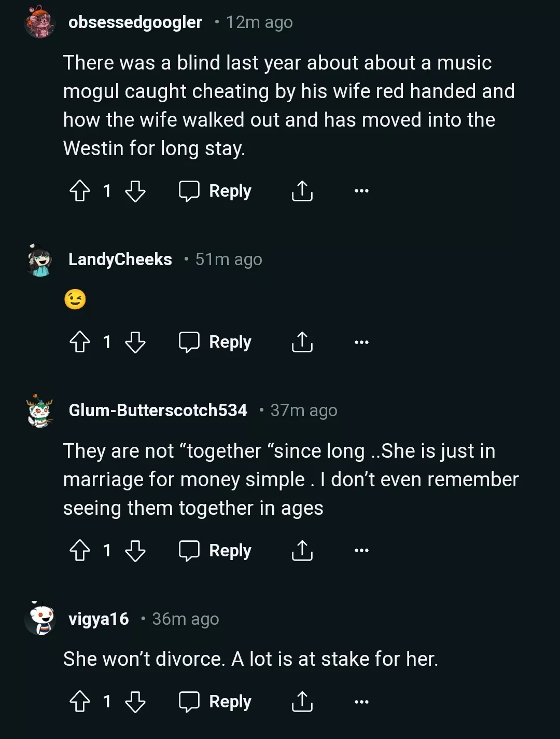Downvote Glum-Butterscotch534's comment

[135, 550]
